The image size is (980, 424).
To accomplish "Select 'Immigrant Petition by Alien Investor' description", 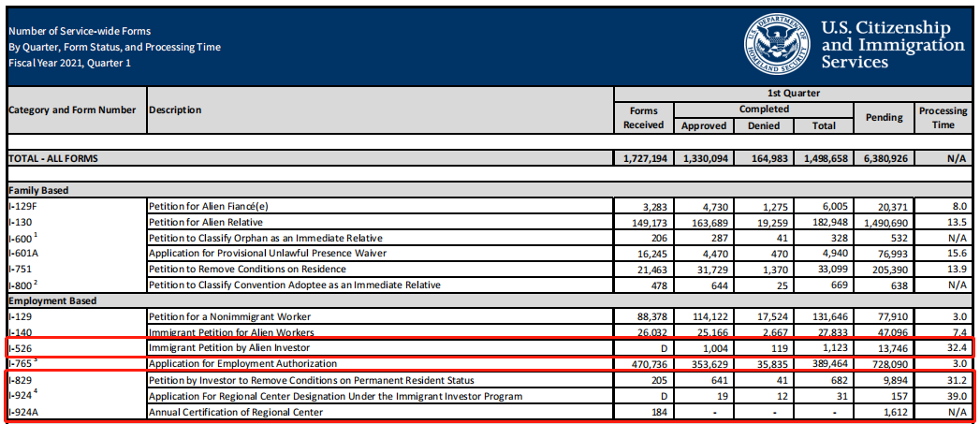I will 228,347.
